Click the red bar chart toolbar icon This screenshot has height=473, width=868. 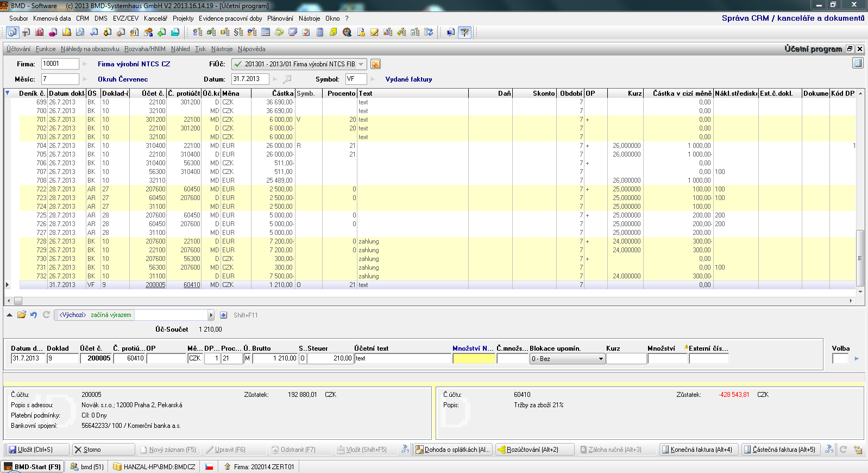pyautogui.click(x=40, y=32)
